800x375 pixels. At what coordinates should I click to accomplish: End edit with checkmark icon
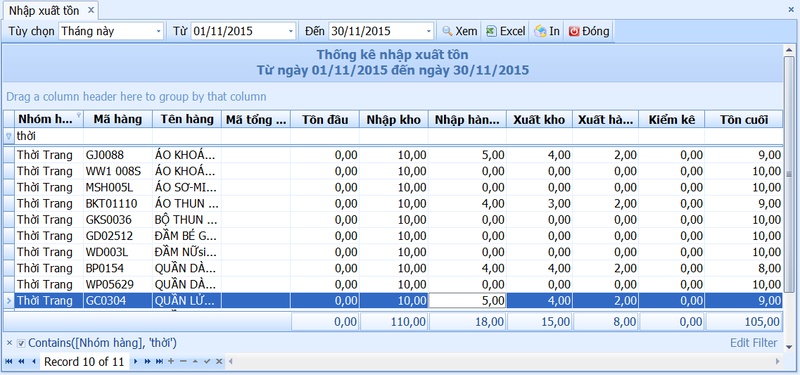tap(207, 361)
